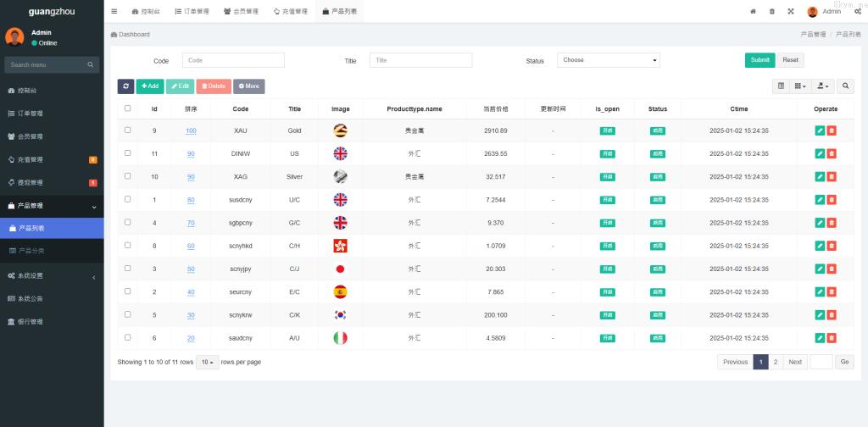Click the refresh table icon button
Screen dimensions: 868x427
pos(125,86)
